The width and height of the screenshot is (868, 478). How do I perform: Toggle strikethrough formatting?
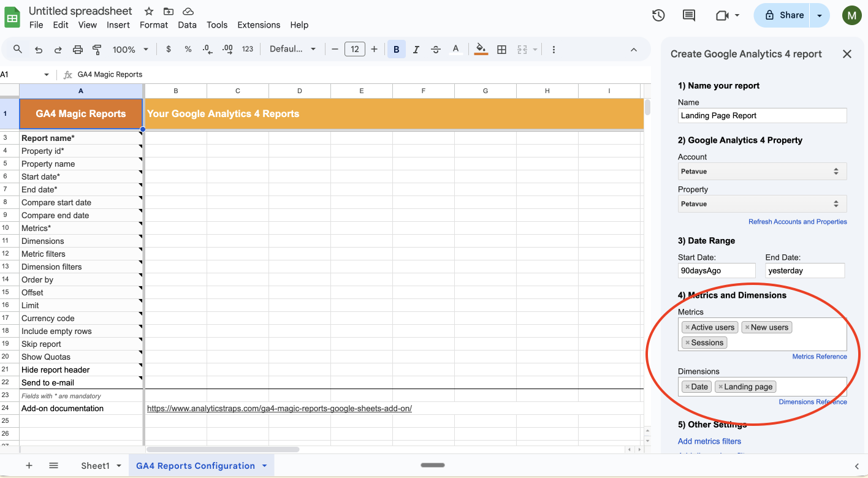tap(436, 50)
